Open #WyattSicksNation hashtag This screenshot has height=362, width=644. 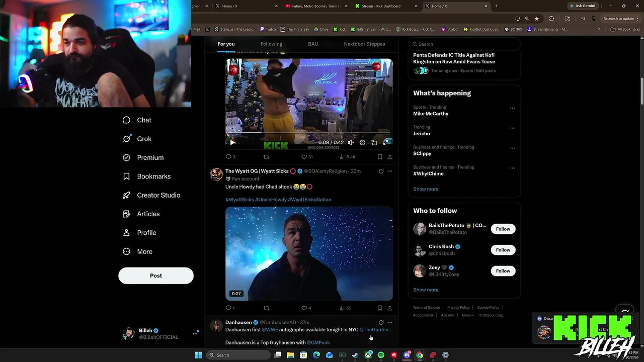(x=309, y=200)
